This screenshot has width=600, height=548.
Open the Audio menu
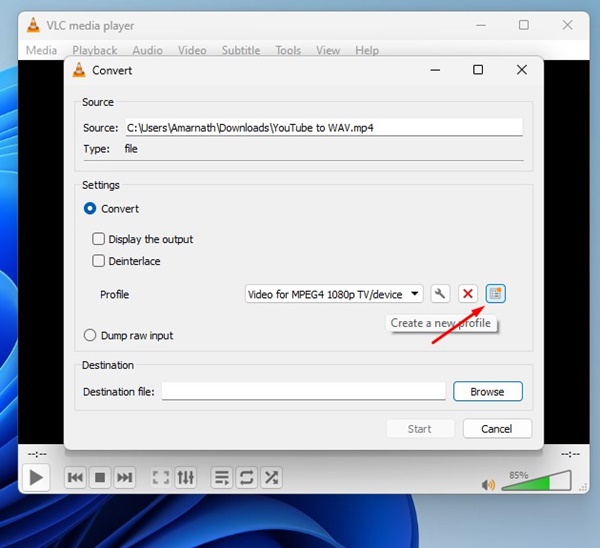pos(147,50)
